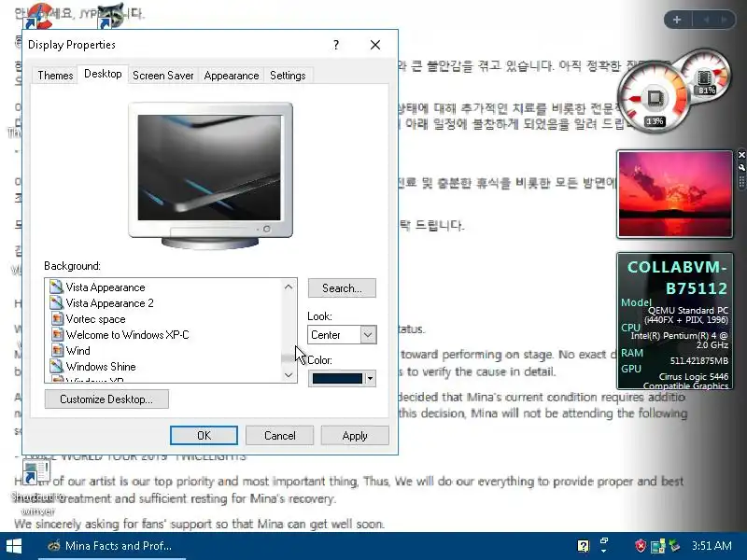747x560 pixels.
Task: Click the icon beside Windows Shine
Action: tap(56, 366)
